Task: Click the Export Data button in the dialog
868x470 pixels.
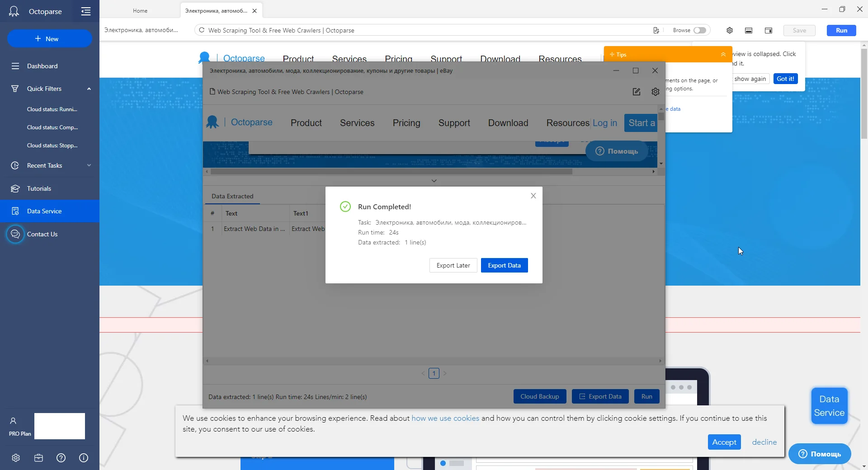Action: 505,265
